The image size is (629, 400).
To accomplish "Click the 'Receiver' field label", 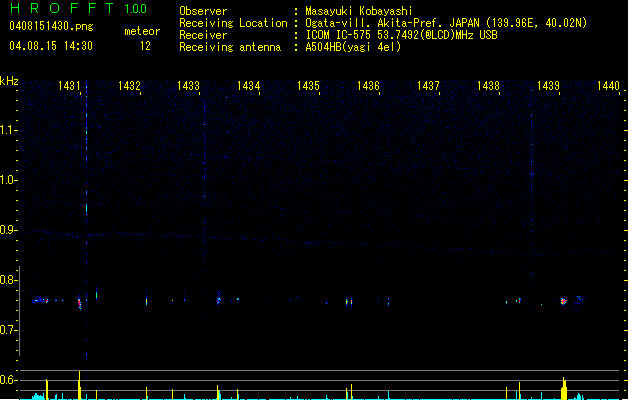I will pyautogui.click(x=203, y=35).
